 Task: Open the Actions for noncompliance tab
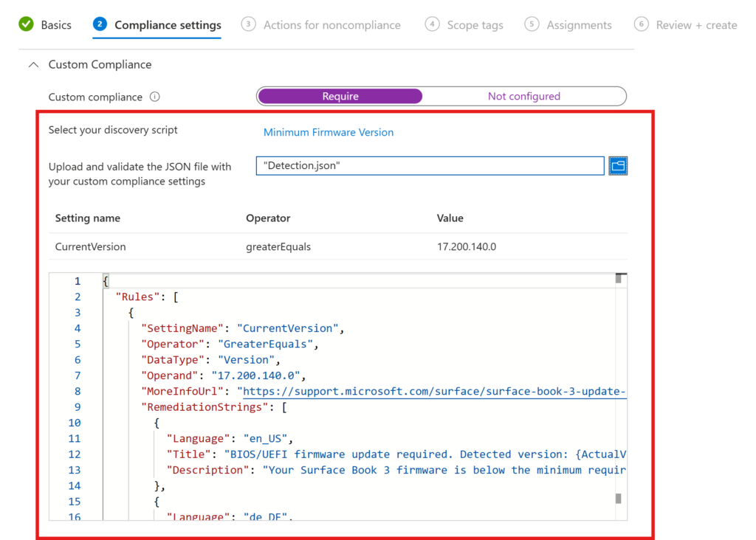tap(331, 25)
